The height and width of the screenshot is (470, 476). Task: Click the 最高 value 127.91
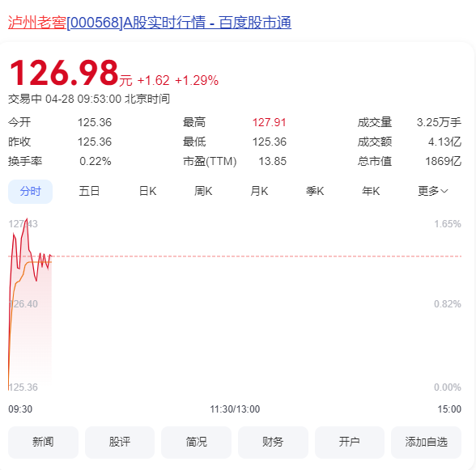(270, 123)
